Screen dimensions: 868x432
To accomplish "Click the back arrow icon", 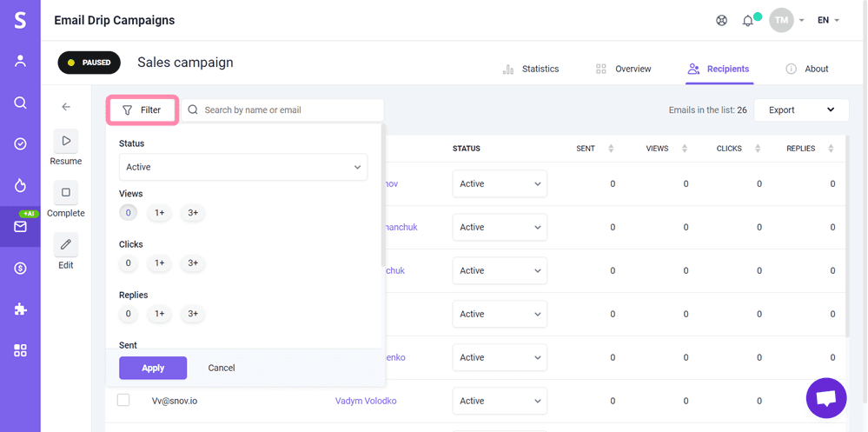I will [66, 107].
